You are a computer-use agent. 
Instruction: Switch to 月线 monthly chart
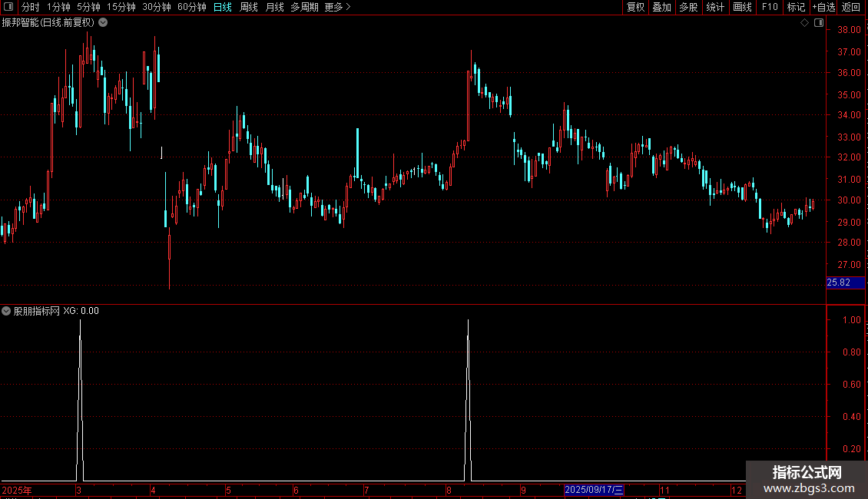click(x=274, y=7)
